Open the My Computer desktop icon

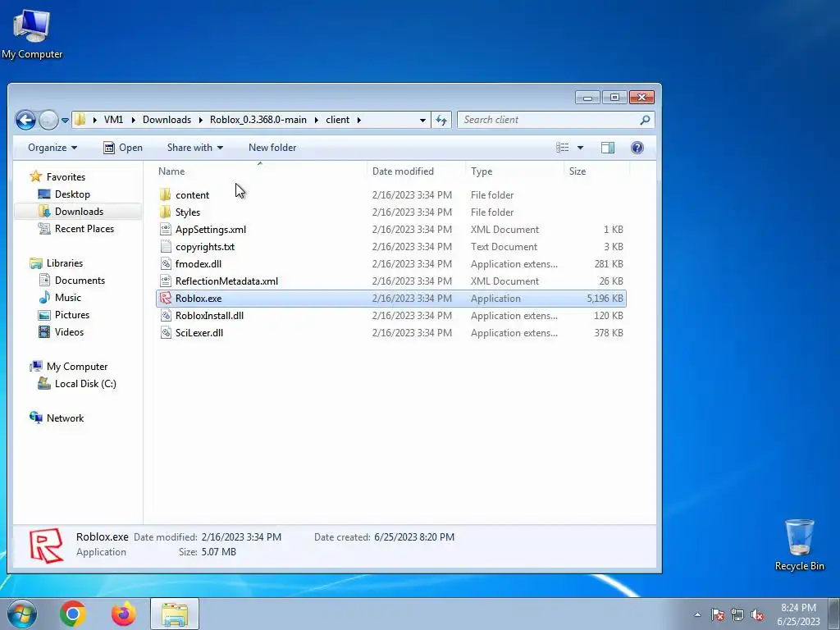pyautogui.click(x=32, y=33)
